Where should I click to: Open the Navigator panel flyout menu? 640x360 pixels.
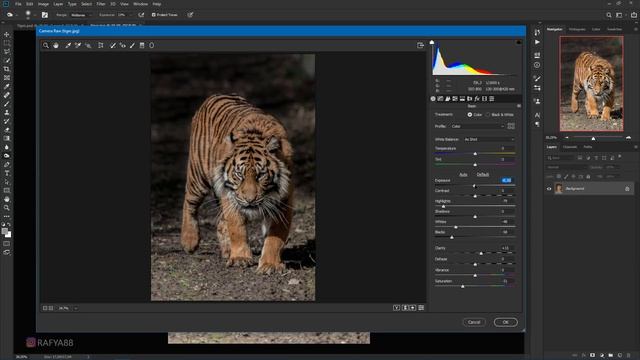click(x=636, y=29)
